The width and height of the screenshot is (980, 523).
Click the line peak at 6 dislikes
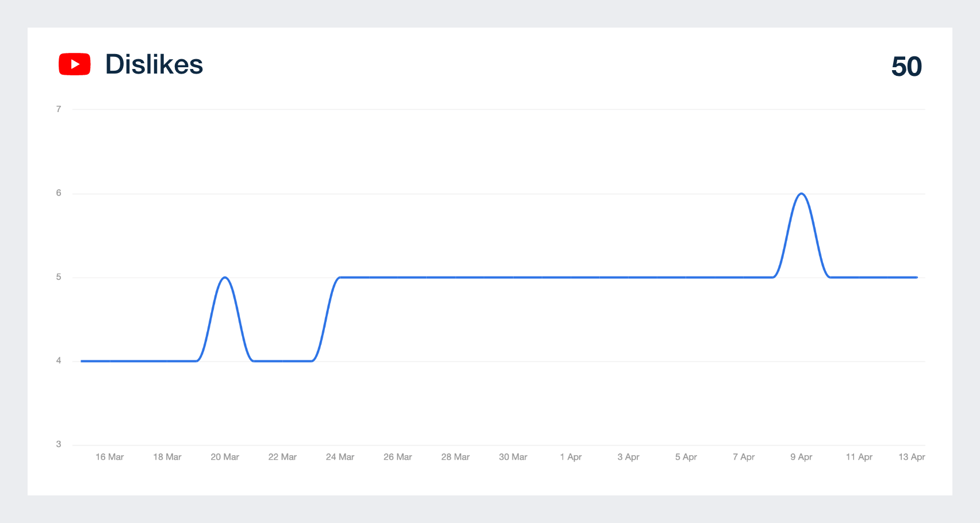pyautogui.click(x=801, y=194)
